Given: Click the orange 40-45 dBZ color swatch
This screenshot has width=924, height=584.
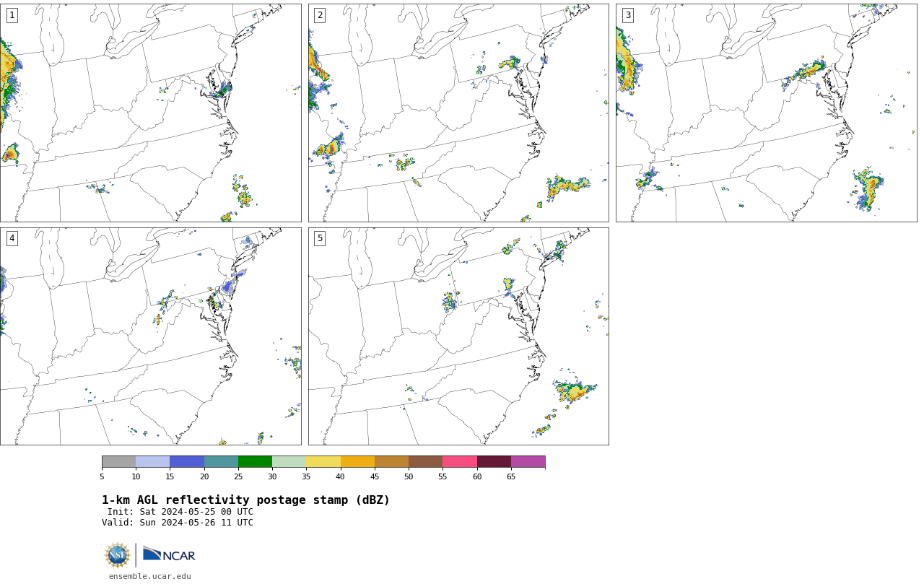Looking at the screenshot, I should coord(357,462).
